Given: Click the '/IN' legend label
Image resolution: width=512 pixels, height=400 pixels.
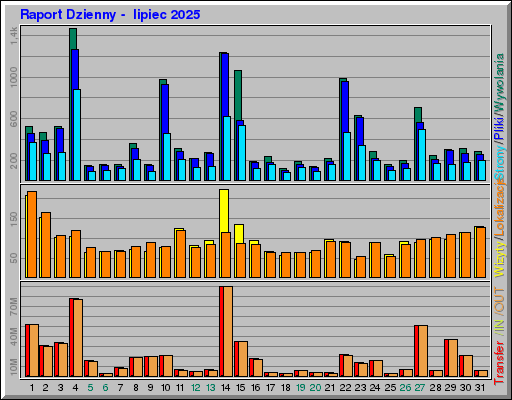Looking at the screenshot, I should pyautogui.click(x=500, y=327).
